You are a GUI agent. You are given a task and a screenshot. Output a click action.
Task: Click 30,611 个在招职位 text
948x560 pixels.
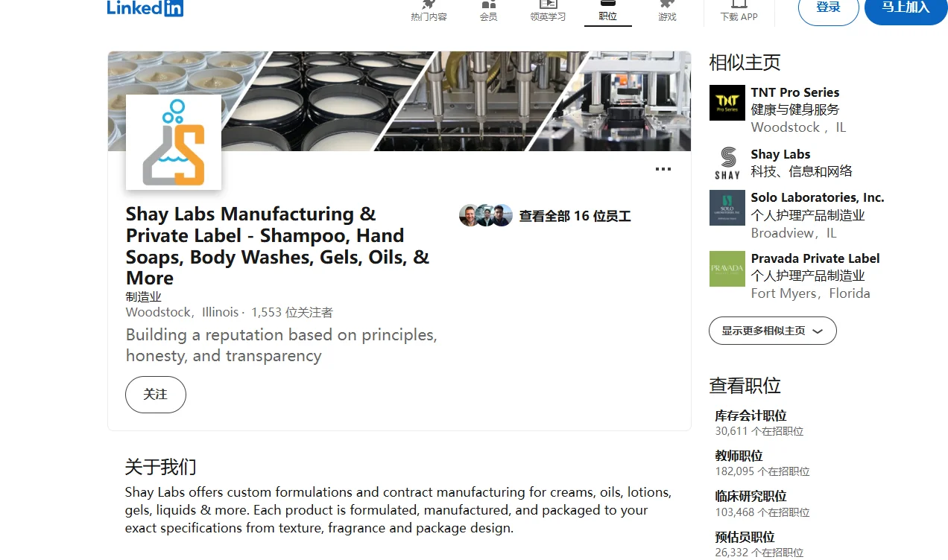coord(759,431)
